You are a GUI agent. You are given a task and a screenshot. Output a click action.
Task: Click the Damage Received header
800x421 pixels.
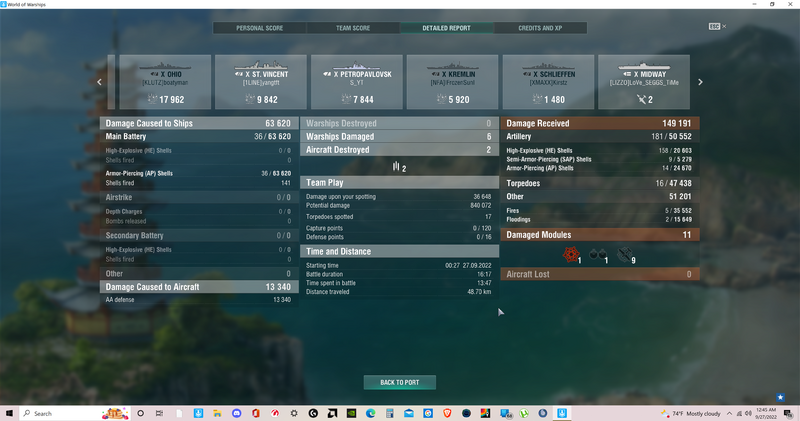[x=600, y=123]
